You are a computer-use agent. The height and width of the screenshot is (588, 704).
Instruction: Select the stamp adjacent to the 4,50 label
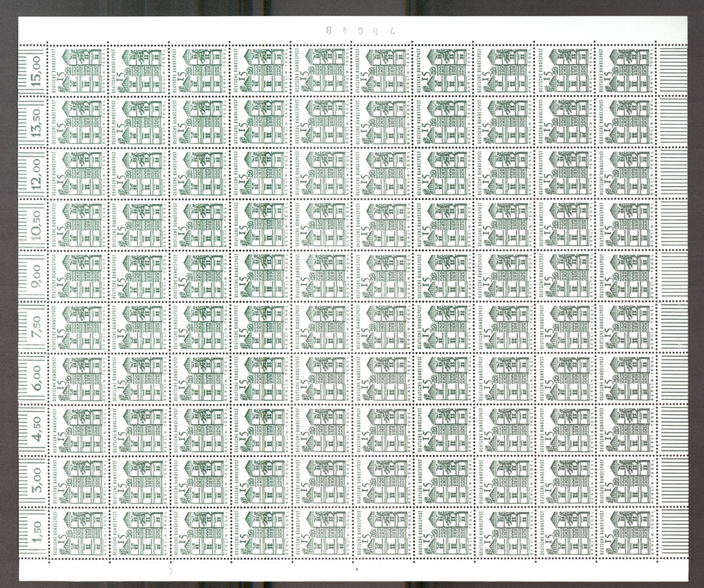click(x=77, y=429)
